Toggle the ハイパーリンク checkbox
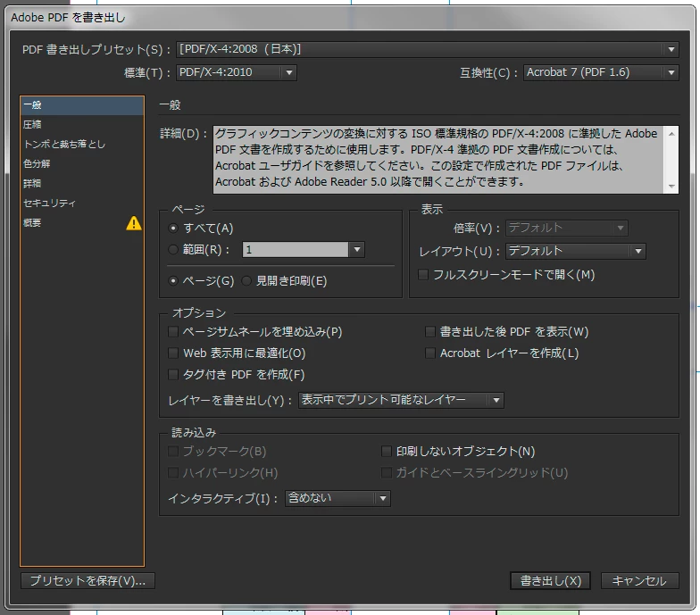Image resolution: width=700 pixels, height=615 pixels. click(x=173, y=473)
